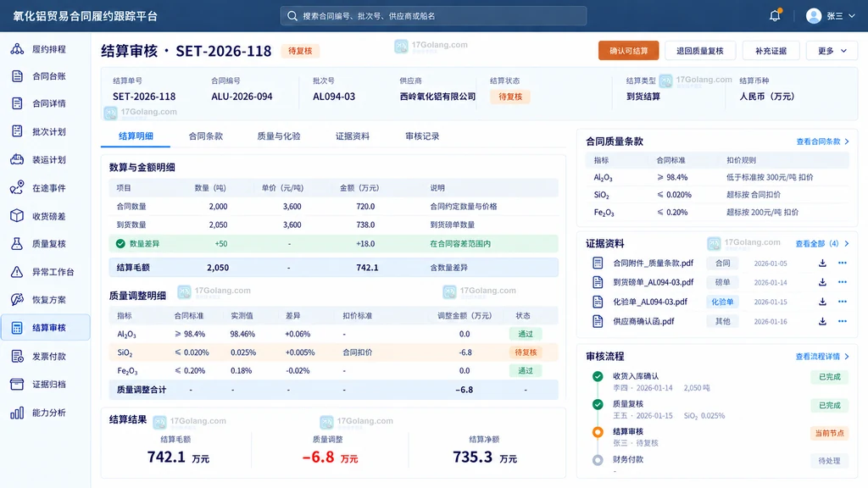Open 质量复核 flask icon
The height and width of the screenshot is (488, 868).
[x=17, y=243]
